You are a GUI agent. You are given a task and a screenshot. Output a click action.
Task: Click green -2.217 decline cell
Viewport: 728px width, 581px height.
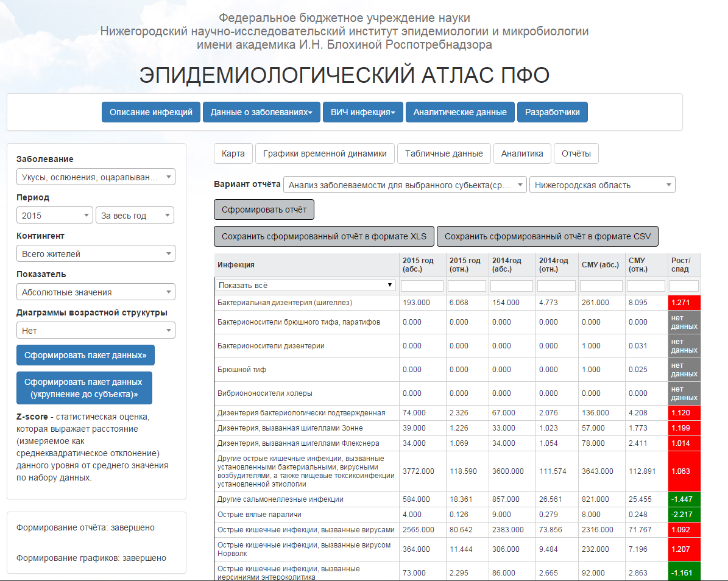click(x=684, y=515)
